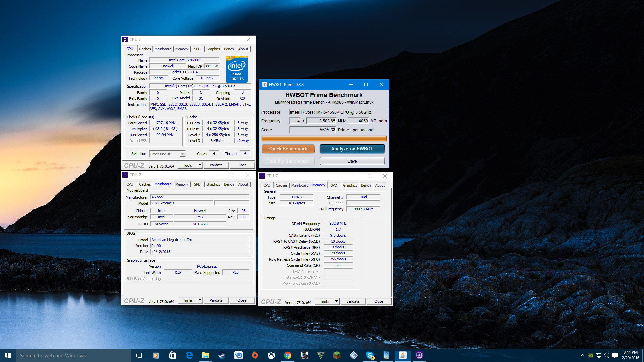This screenshot has height=362, width=644.
Task: Click the frequency field showing 3,503.65
Action: 321,121
